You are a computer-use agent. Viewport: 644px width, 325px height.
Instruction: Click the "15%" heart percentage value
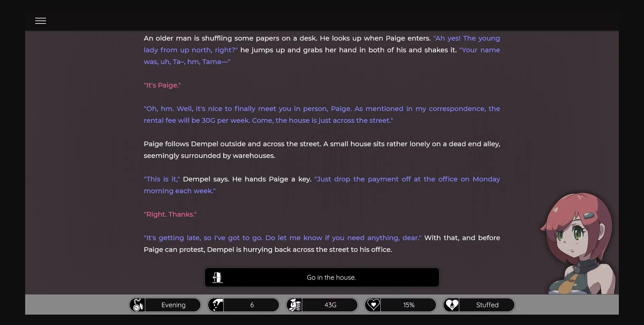[x=409, y=305]
